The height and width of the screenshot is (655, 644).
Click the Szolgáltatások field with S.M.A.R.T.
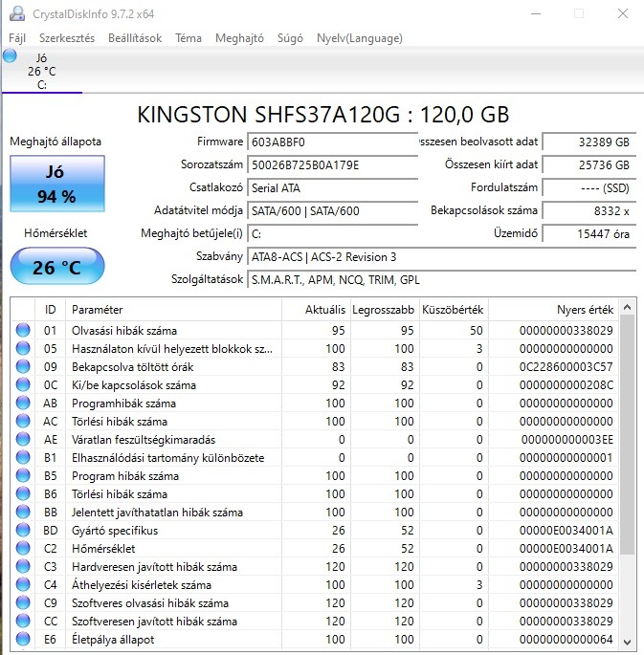[442, 280]
